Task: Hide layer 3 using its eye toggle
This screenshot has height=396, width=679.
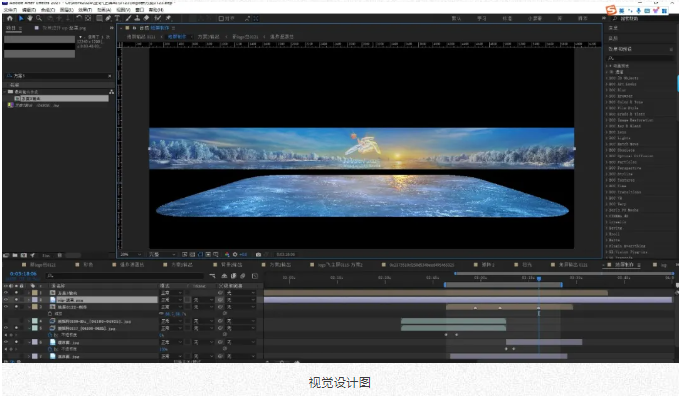Action: click(6, 307)
